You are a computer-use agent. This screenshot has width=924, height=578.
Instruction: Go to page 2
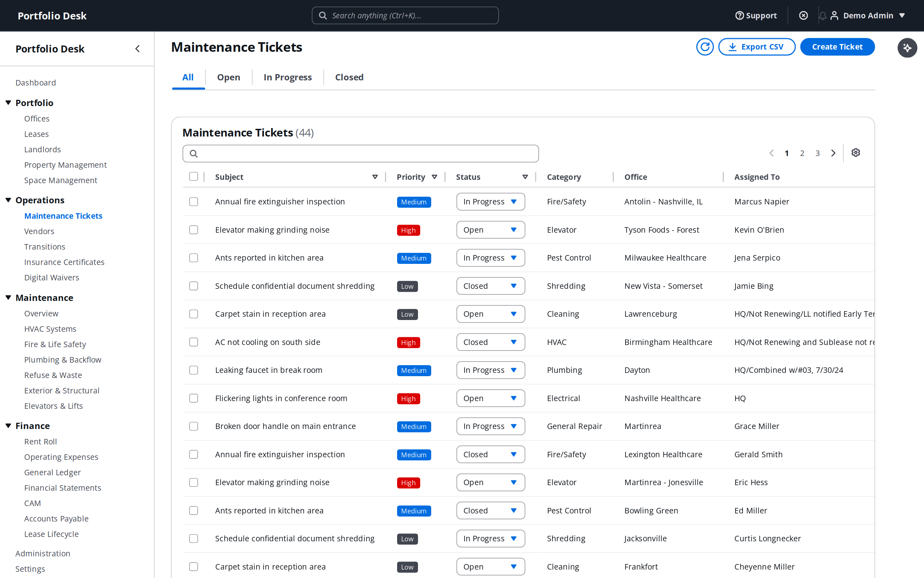coord(802,153)
